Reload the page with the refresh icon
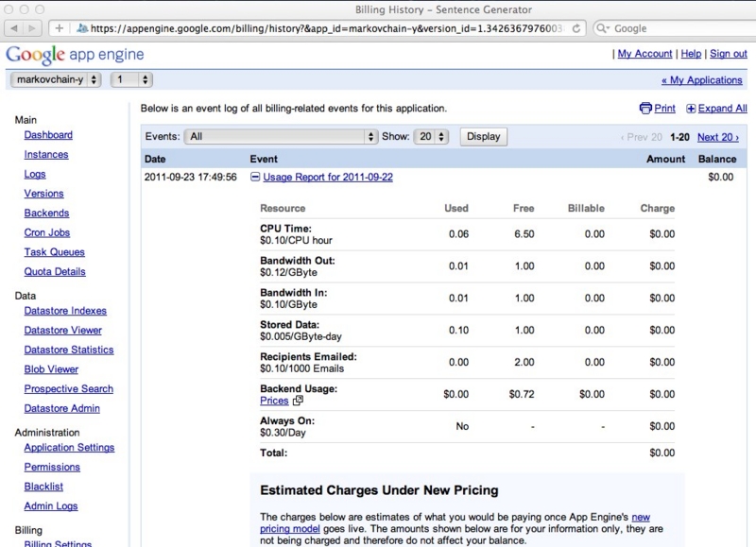 tap(576, 28)
